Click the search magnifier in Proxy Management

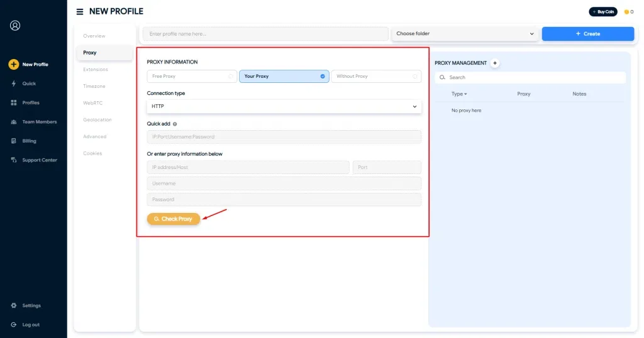[442, 77]
